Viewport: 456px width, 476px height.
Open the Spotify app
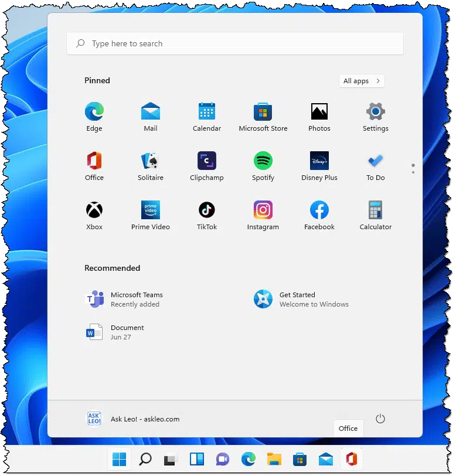[263, 166]
